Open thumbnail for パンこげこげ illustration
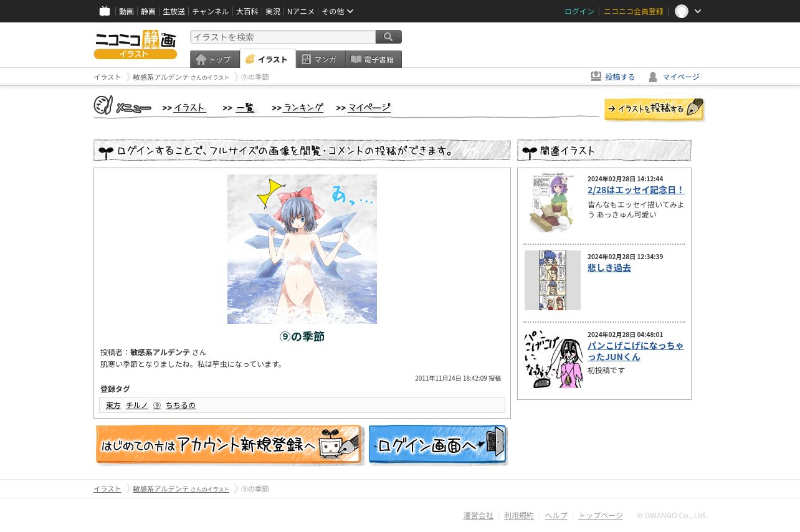Screen dimensions: 800x532 [553, 358]
